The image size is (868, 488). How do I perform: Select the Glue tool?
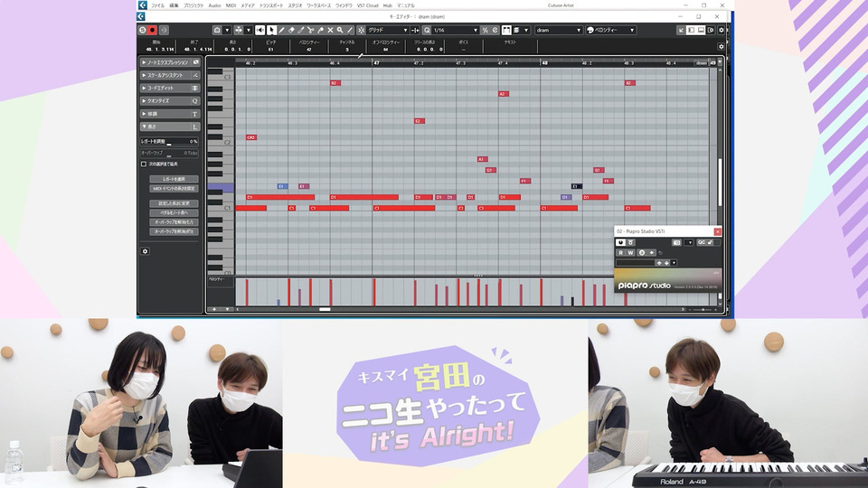(320, 30)
